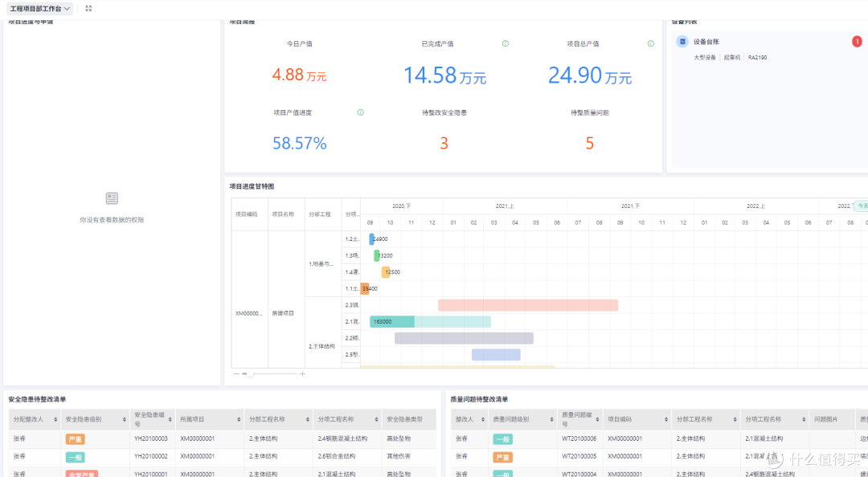Click the 今日产值 value 4.88万元
The width and height of the screenshot is (868, 477).
point(299,75)
